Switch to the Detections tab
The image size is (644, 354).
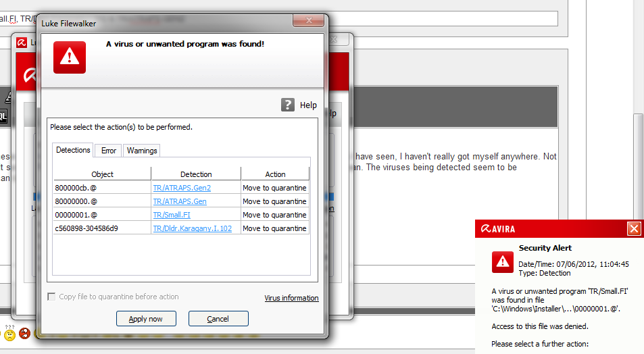[x=73, y=150]
